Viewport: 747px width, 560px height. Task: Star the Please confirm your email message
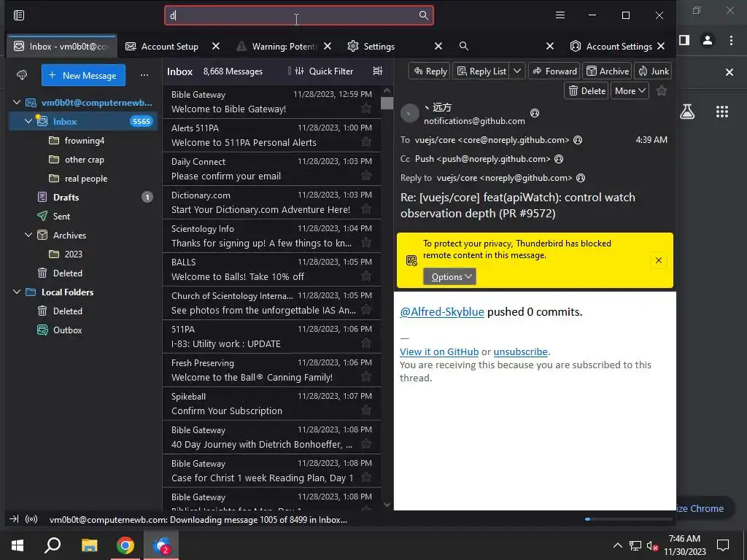pos(366,175)
